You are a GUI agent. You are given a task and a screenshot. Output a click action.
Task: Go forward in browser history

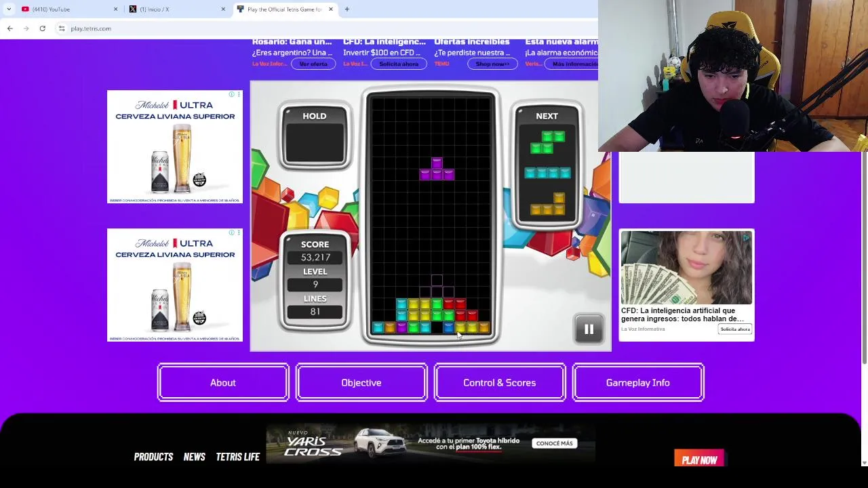(26, 28)
